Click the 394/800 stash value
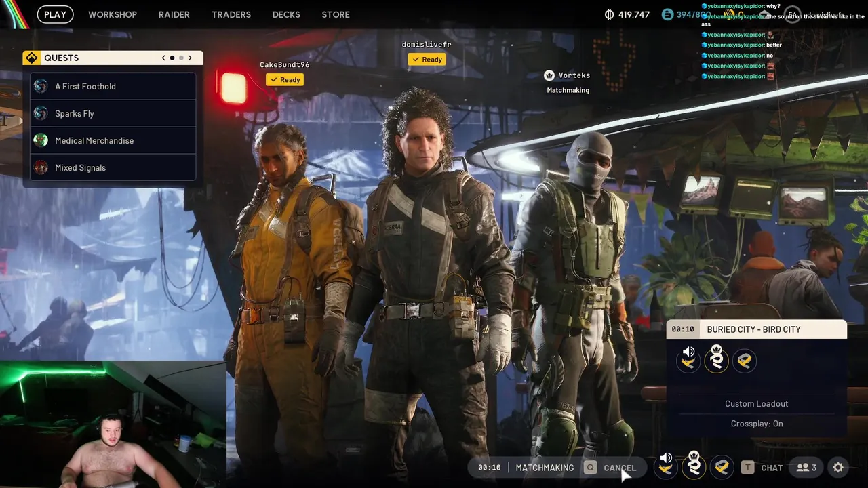Image resolution: width=868 pixels, height=488 pixels. (x=694, y=14)
